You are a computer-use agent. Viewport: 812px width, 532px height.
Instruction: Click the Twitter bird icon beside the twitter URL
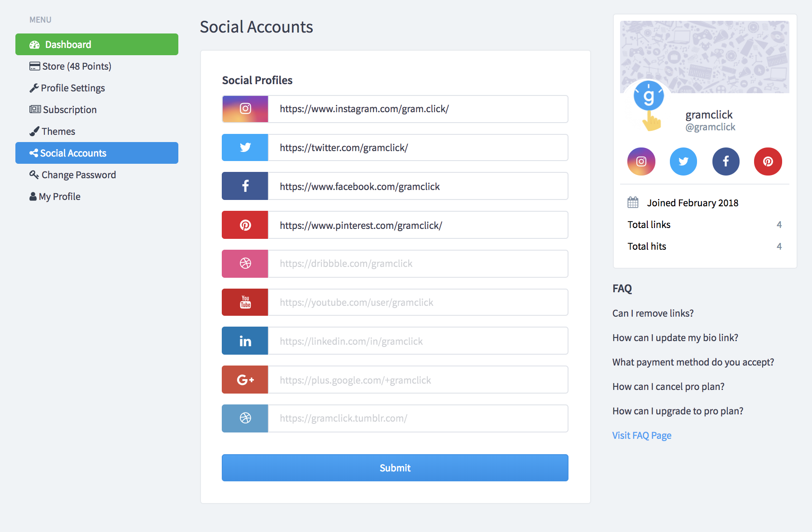(x=245, y=147)
